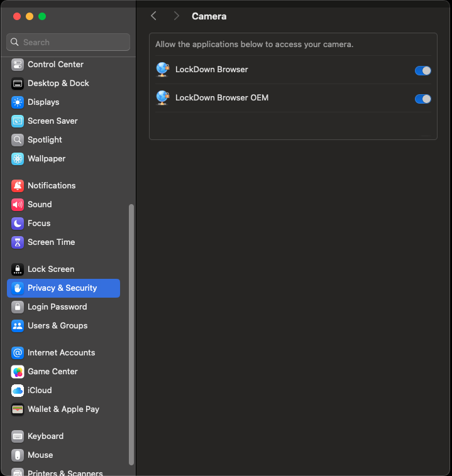Open the Keyboard icon

click(18, 436)
